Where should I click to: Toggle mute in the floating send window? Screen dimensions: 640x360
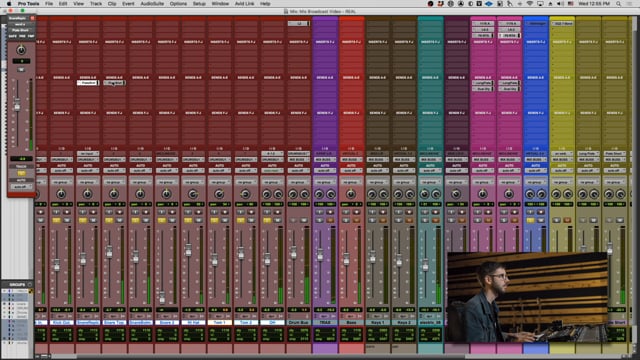pyautogui.click(x=21, y=69)
